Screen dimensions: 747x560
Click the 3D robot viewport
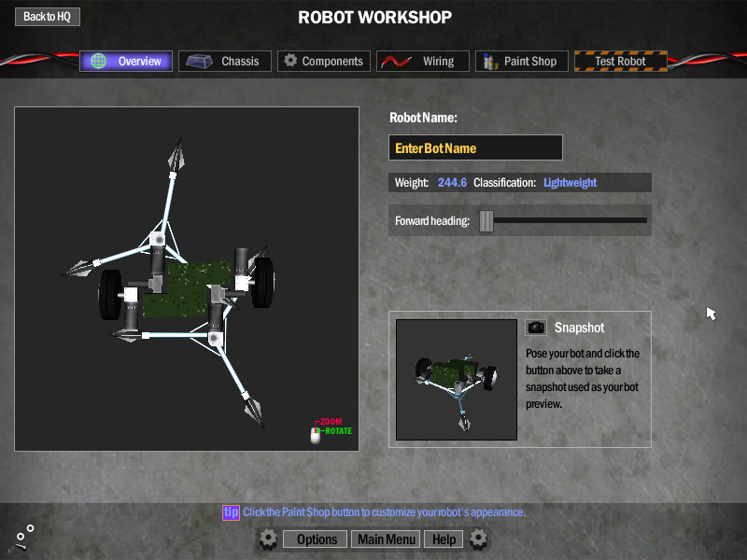(x=187, y=279)
